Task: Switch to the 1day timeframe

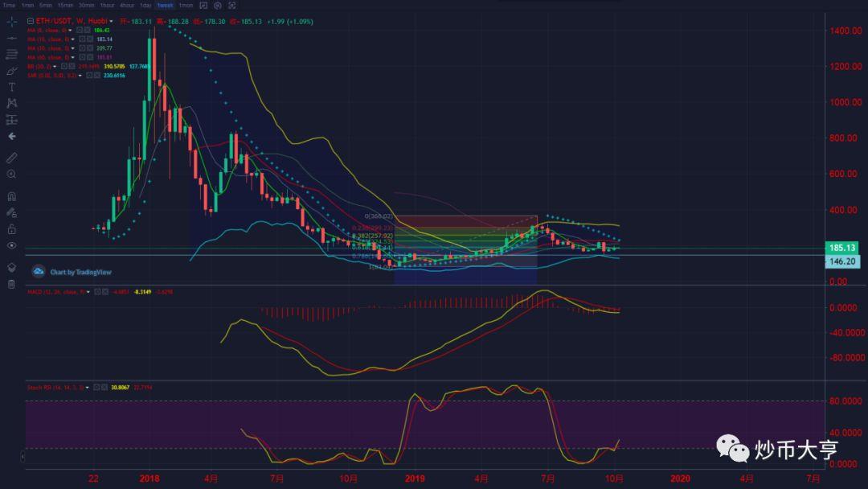Action: [145, 6]
